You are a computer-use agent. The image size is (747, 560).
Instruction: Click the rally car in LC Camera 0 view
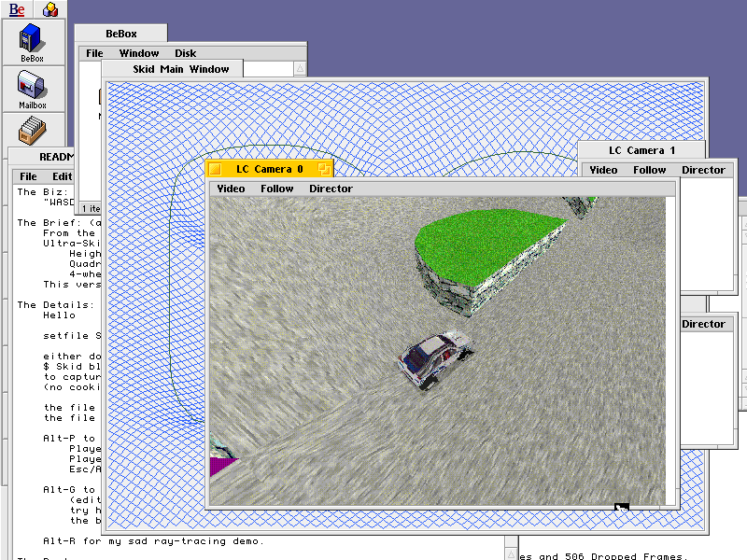click(x=435, y=359)
